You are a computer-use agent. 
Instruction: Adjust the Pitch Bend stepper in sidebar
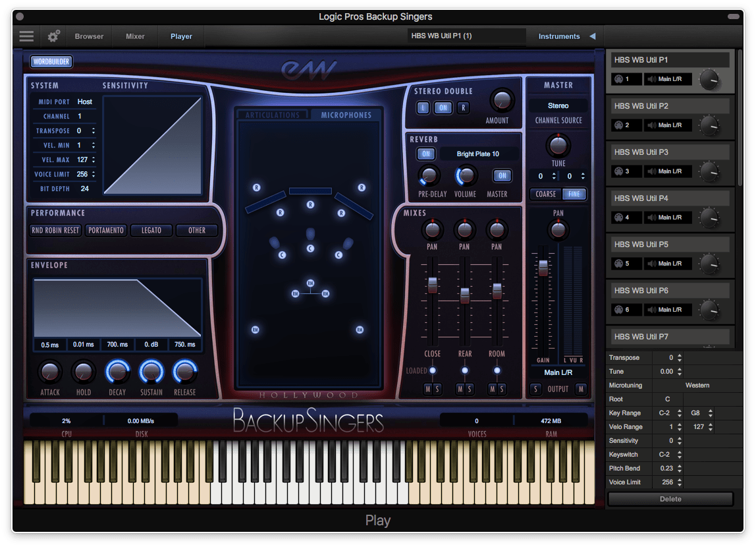point(680,469)
